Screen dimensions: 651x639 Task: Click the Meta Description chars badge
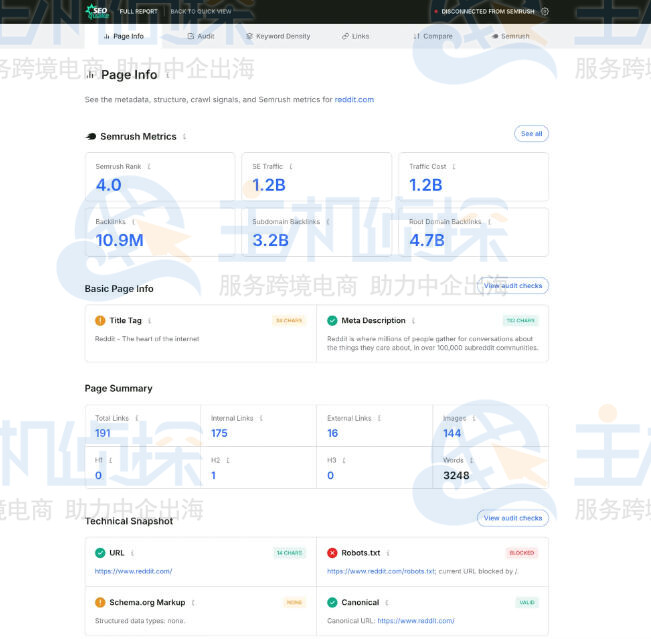[521, 321]
